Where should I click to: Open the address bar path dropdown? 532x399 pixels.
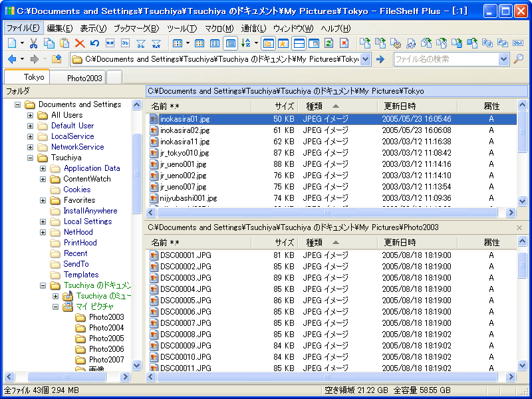coord(365,59)
